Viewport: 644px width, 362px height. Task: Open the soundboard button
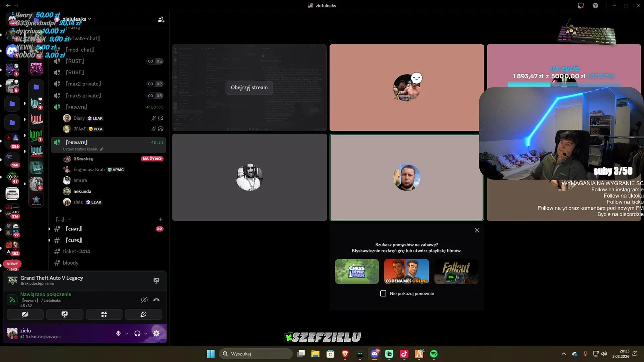143,314
